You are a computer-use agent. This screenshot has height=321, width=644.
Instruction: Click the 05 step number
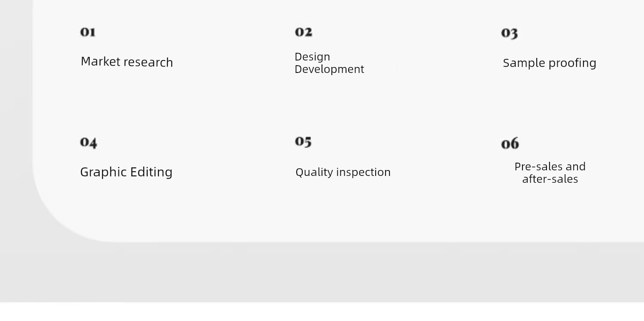pos(303,142)
